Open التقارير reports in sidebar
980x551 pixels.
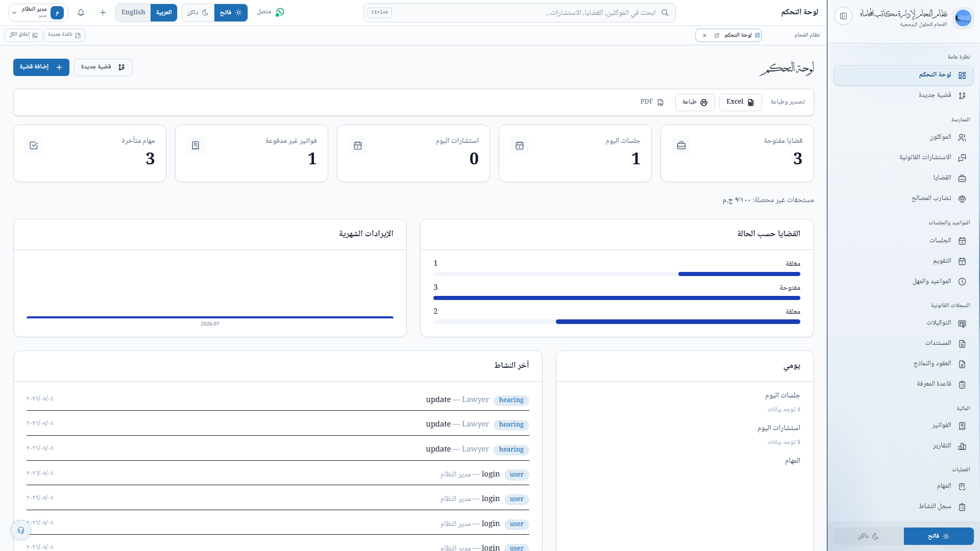(x=903, y=446)
